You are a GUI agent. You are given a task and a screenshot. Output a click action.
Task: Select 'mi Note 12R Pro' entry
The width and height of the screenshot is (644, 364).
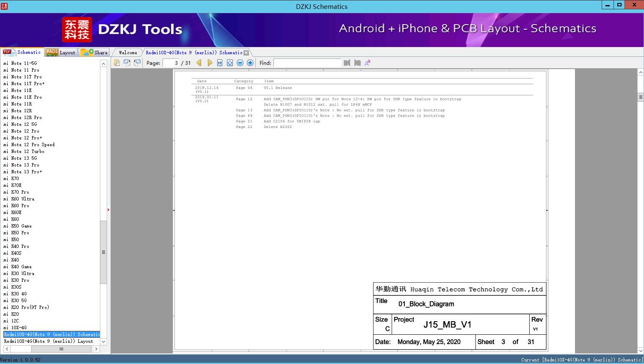coord(22,117)
